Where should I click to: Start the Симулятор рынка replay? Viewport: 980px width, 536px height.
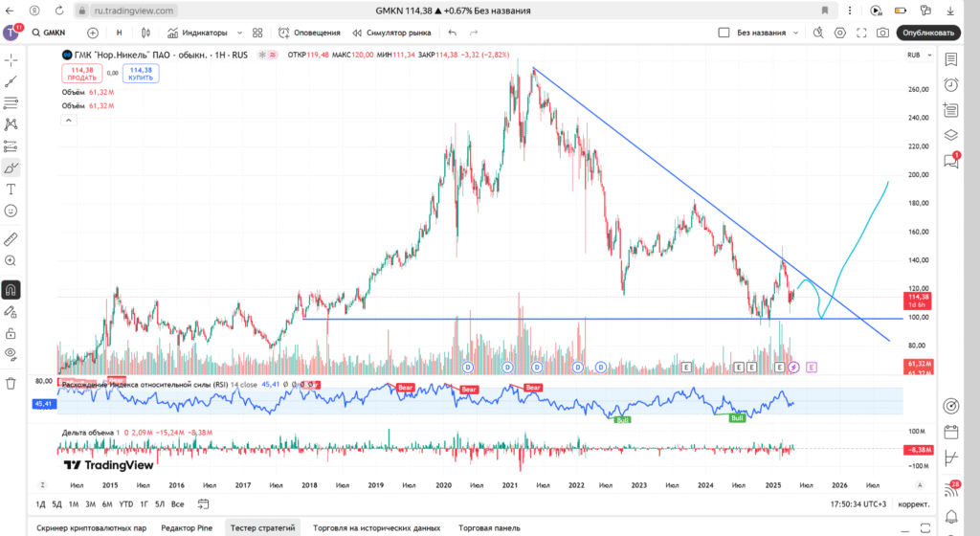pos(391,33)
